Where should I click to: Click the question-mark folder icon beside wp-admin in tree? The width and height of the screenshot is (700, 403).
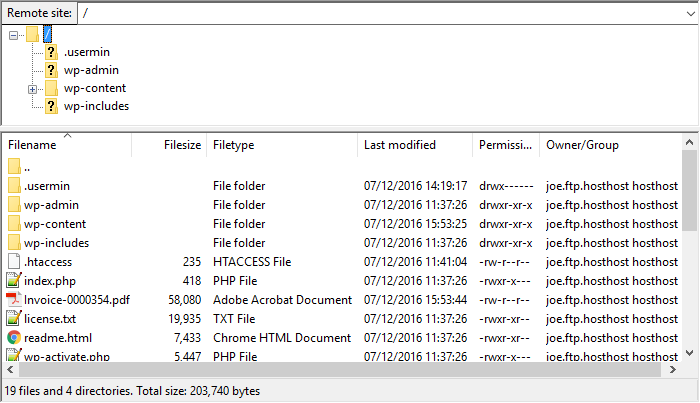(51, 70)
